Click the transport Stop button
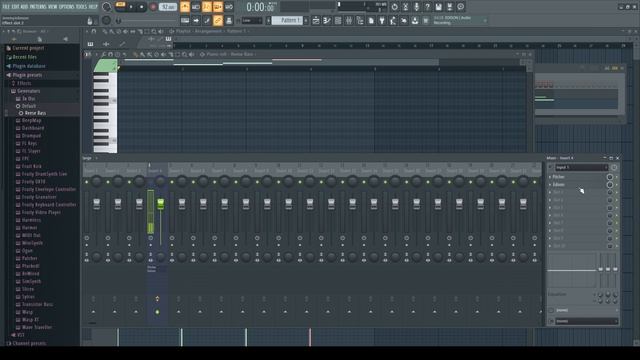Screen dimensions: 640x360 (142, 7)
